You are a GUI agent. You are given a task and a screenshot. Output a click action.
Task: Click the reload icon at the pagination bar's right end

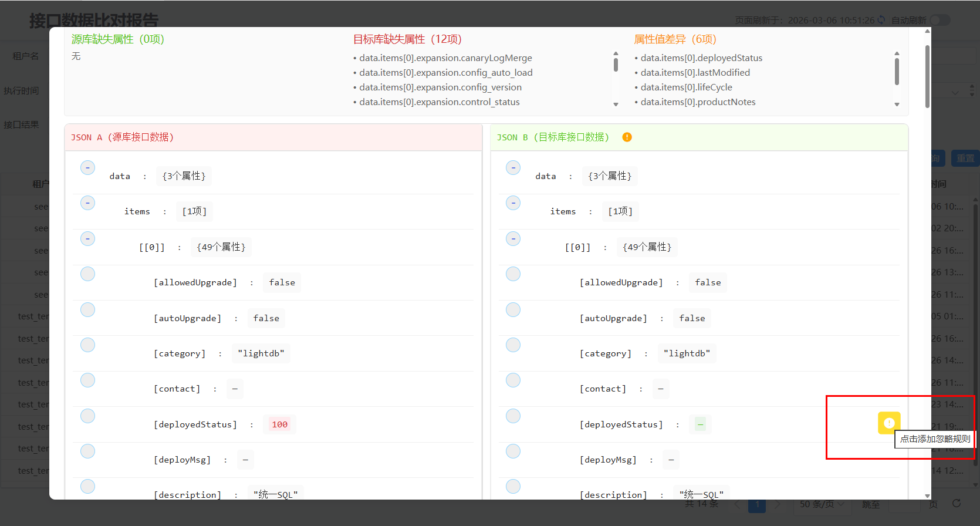coord(957,504)
